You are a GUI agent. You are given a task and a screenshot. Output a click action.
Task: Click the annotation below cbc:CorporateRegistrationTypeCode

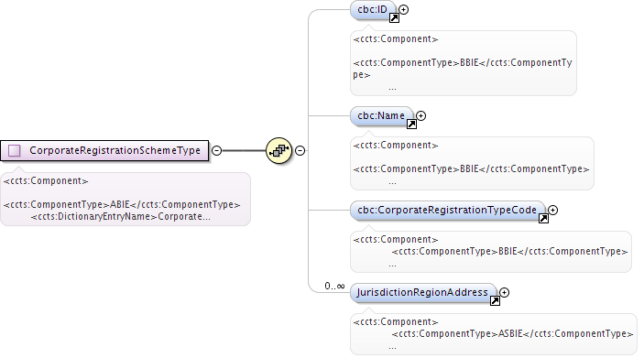click(491, 252)
